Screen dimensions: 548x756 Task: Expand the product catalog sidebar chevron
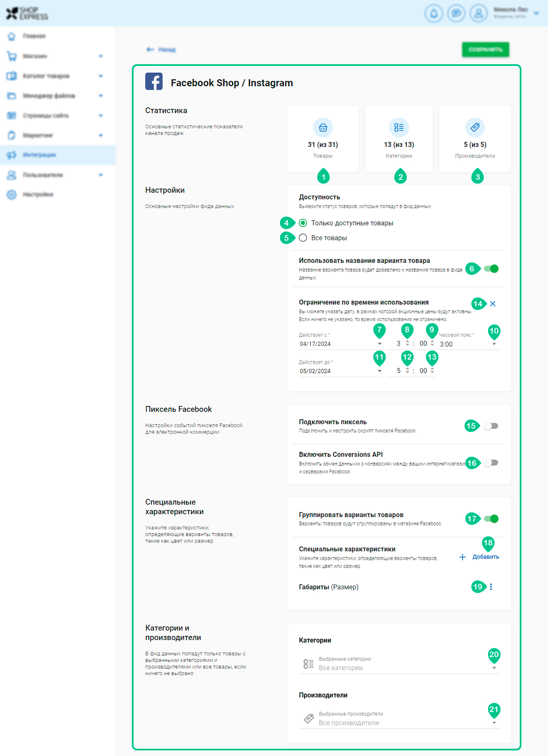point(101,76)
